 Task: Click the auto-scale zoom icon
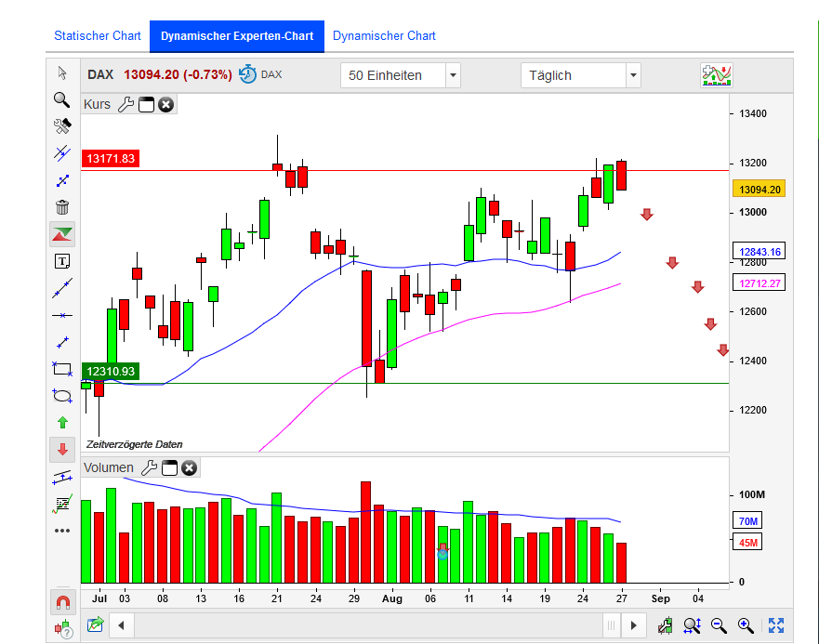692,625
